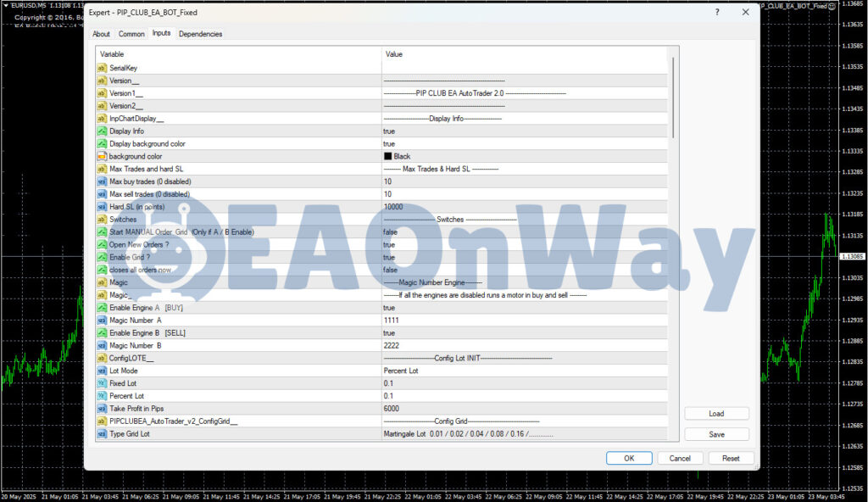Click the icon for Display background color
The width and height of the screenshot is (868, 502).
[102, 143]
